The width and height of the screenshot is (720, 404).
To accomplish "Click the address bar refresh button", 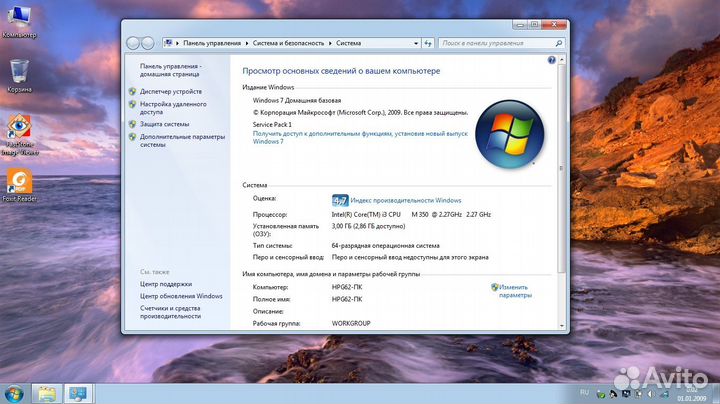I will [x=428, y=43].
